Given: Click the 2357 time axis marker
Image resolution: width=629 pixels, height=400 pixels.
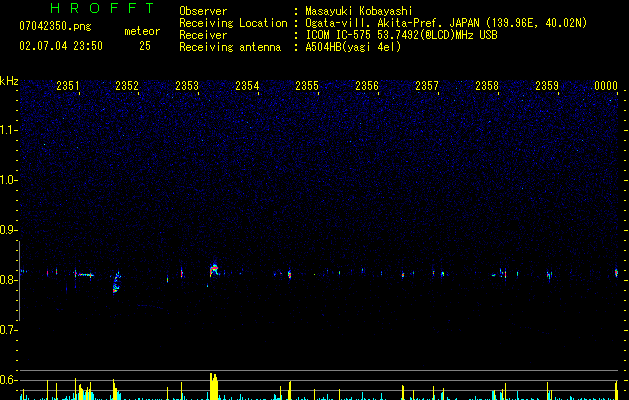Looking at the screenshot, I should [x=427, y=85].
